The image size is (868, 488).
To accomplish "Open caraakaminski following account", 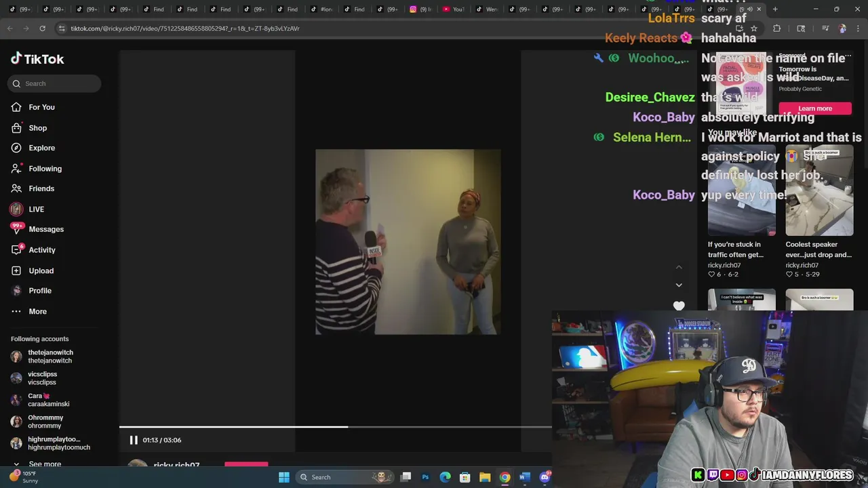I will [40, 400].
